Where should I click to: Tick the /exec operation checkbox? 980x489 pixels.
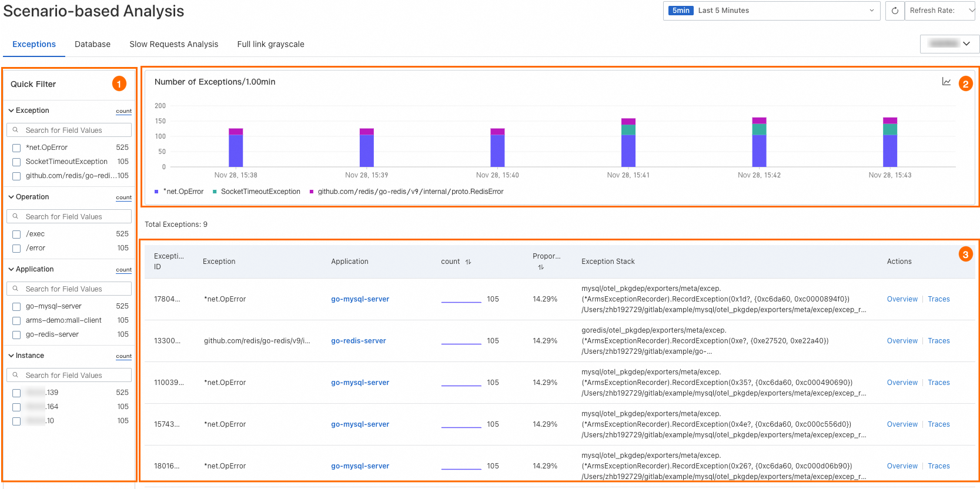16,235
